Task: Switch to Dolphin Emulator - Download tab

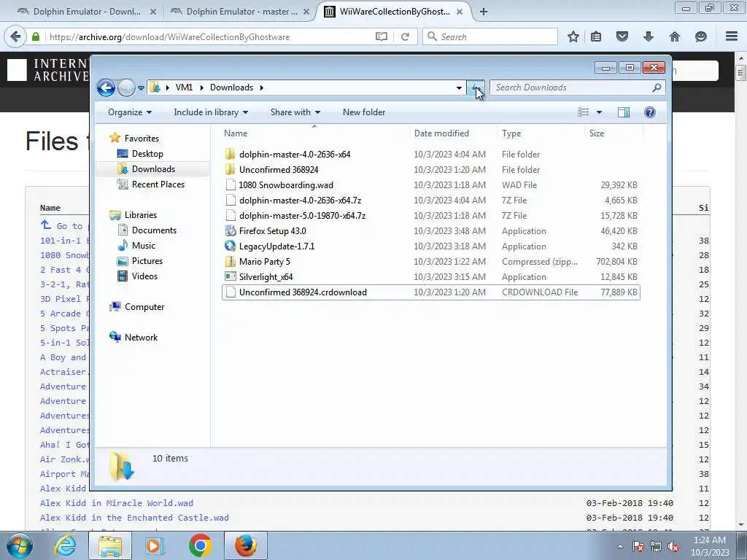Action: (x=87, y=12)
